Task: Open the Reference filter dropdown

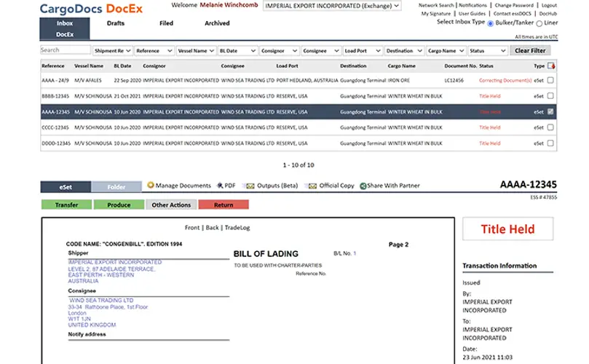Action: click(x=154, y=51)
